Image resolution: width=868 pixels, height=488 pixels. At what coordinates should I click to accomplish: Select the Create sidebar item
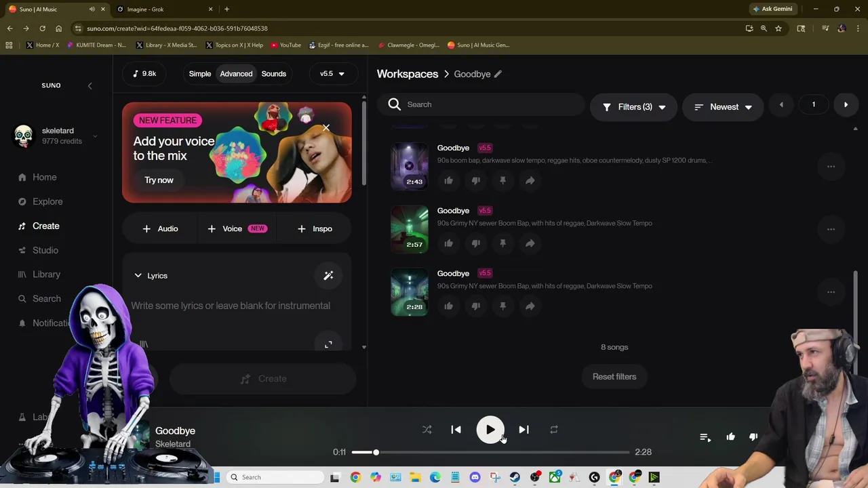(x=46, y=226)
